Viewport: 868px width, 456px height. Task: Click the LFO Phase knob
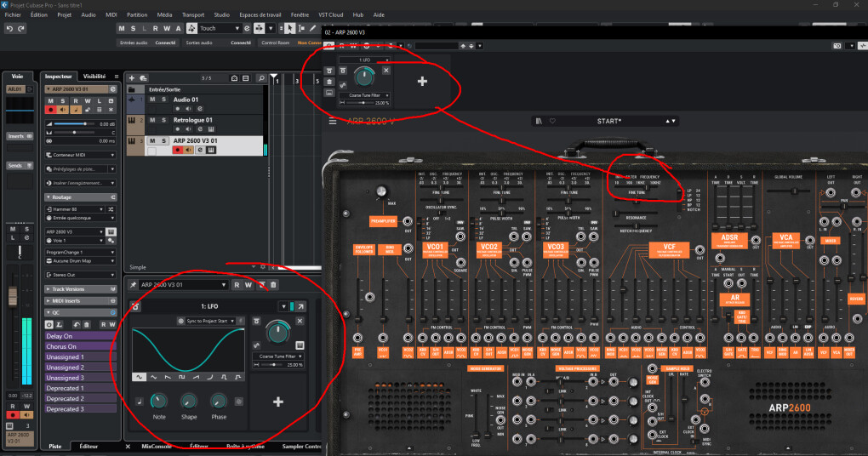coord(218,402)
